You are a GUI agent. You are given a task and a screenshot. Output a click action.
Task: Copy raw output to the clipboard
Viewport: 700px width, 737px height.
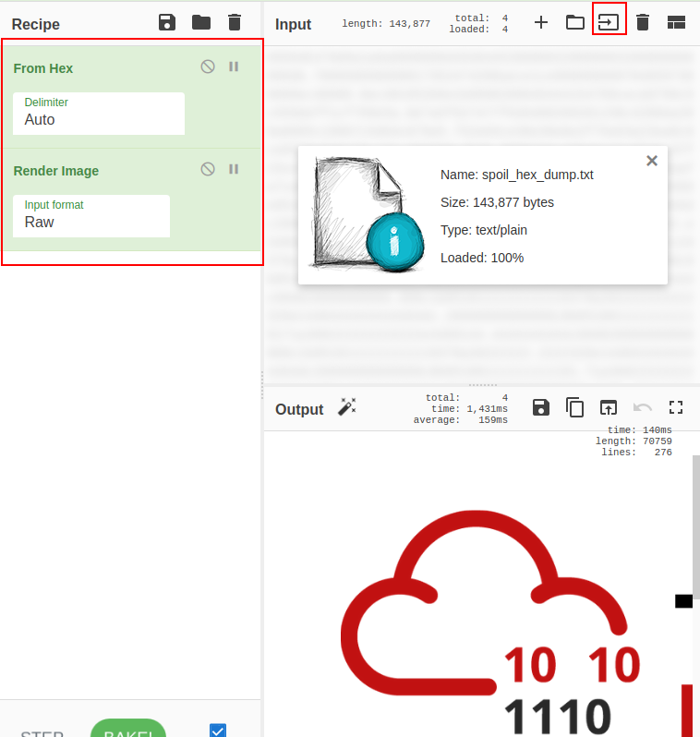(x=574, y=407)
